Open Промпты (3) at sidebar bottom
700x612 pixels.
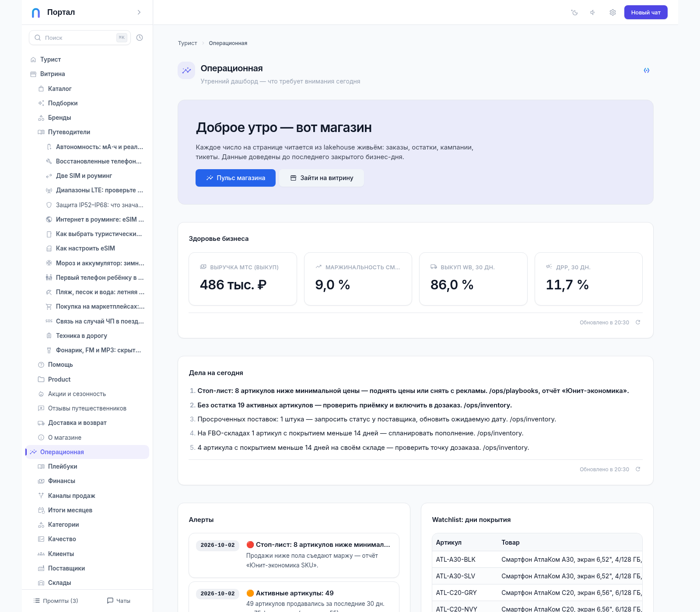tap(56, 601)
